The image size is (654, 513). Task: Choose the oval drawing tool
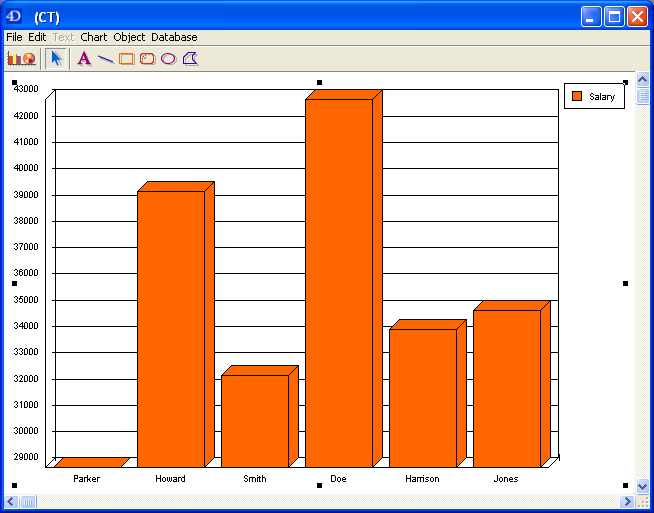coord(168,59)
